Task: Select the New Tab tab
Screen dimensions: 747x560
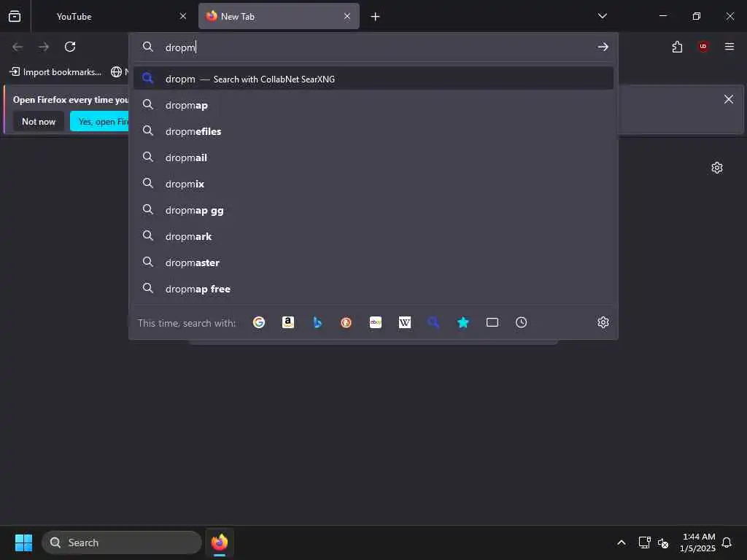Action: point(279,16)
